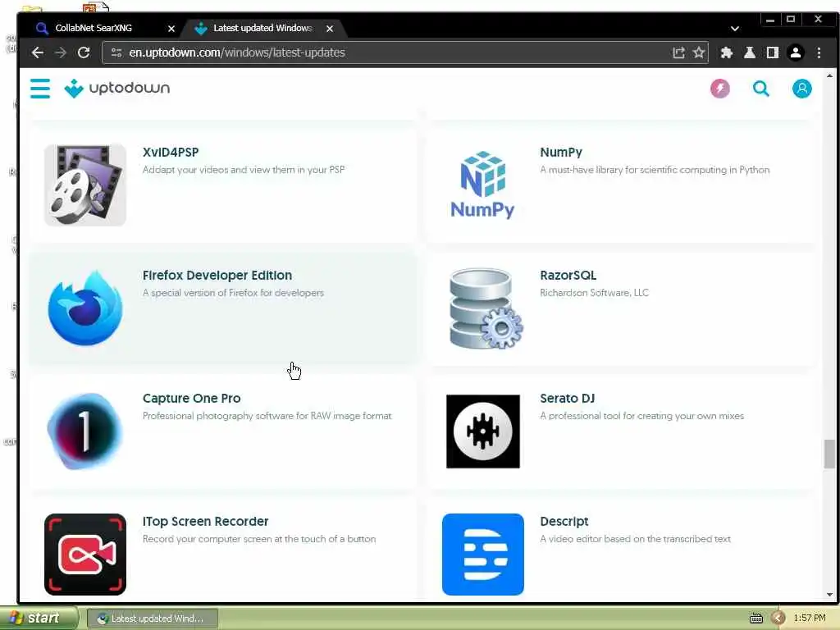Open the XviD4PSP title link
Screen dimensions: 840x630
pos(171,152)
